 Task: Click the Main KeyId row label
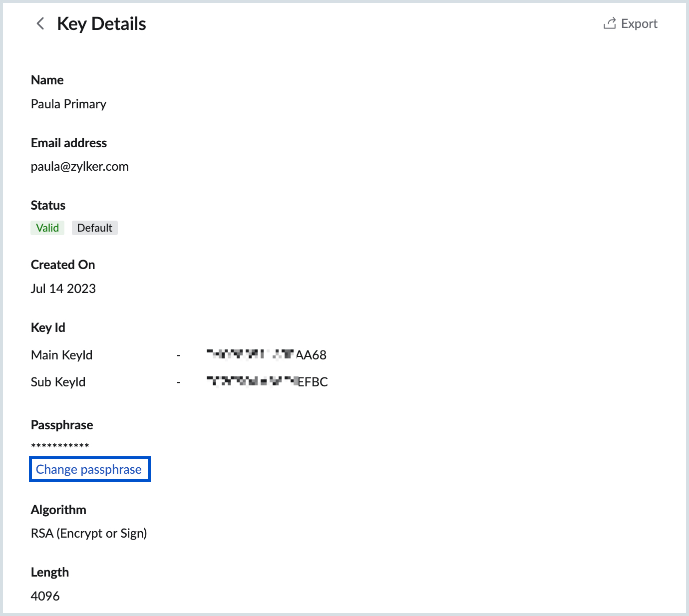pyautogui.click(x=62, y=355)
